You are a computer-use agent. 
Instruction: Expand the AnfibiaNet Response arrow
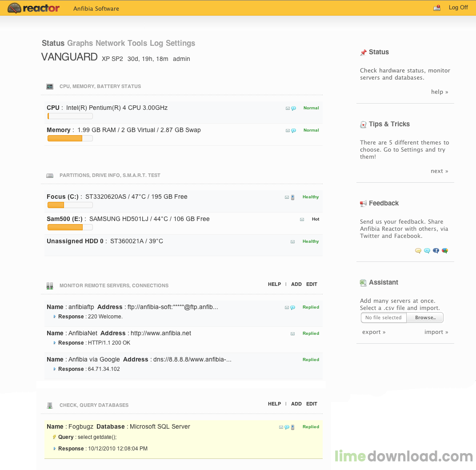(55, 343)
